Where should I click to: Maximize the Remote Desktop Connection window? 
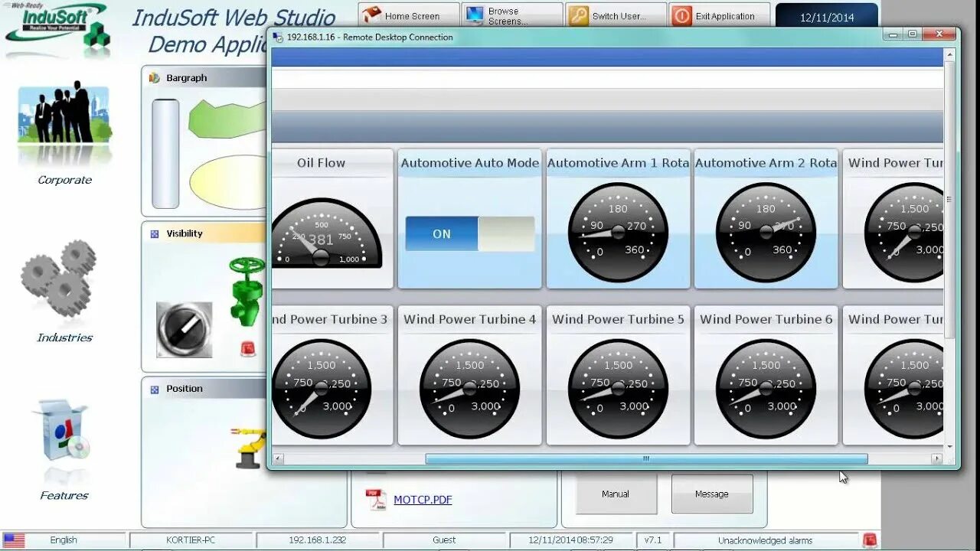912,34
